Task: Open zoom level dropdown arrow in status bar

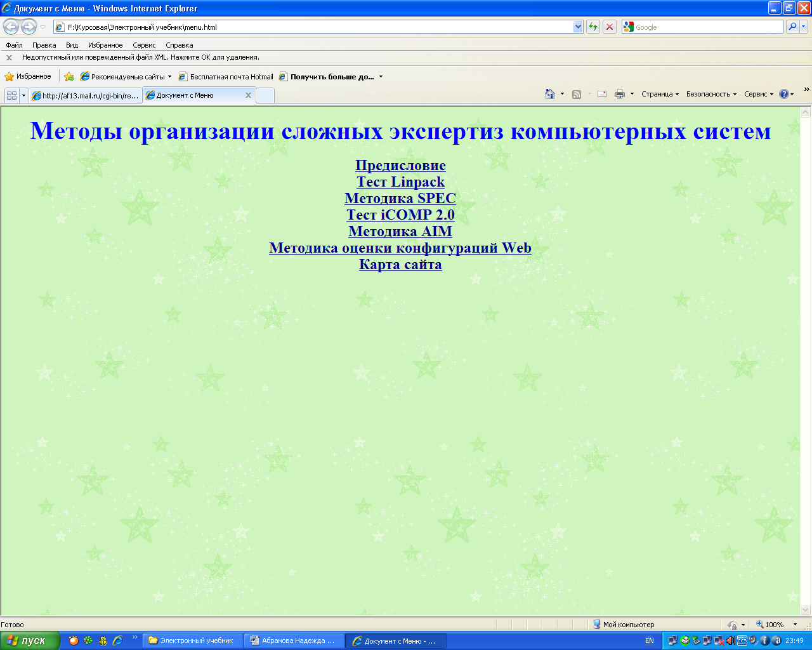Action: 795,625
